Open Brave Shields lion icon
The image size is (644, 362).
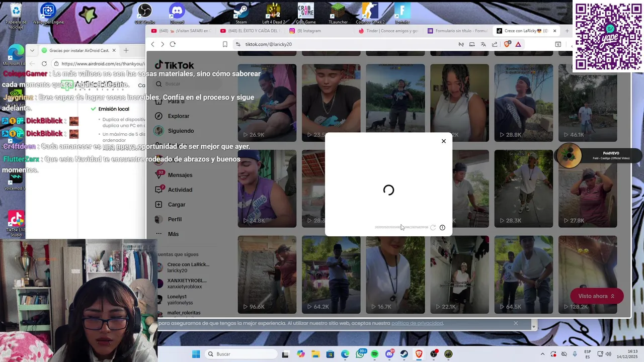tap(507, 44)
